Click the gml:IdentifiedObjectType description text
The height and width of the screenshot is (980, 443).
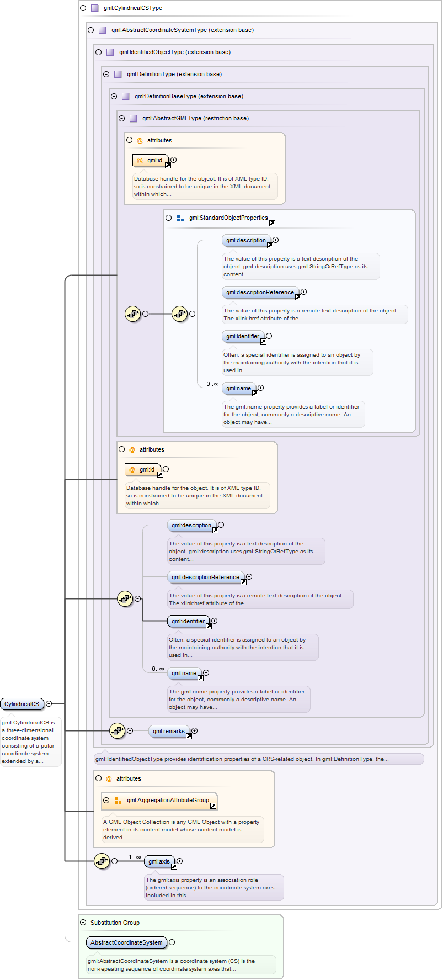pos(242,759)
